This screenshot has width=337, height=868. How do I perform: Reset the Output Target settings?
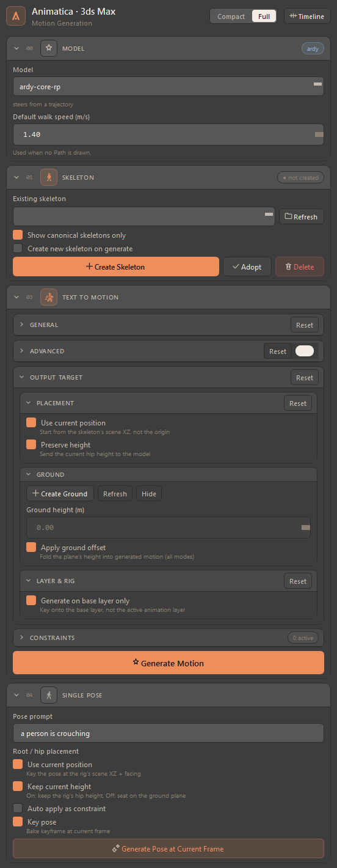[305, 377]
